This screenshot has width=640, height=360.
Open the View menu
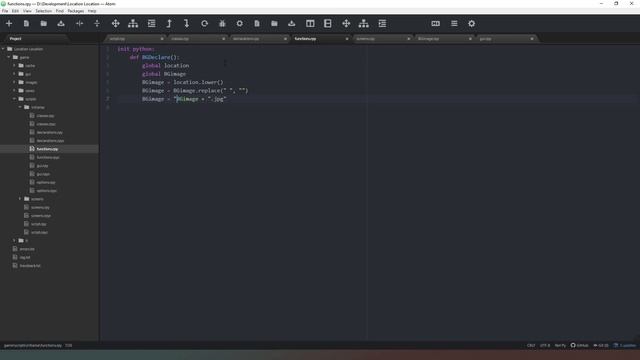tap(27, 11)
